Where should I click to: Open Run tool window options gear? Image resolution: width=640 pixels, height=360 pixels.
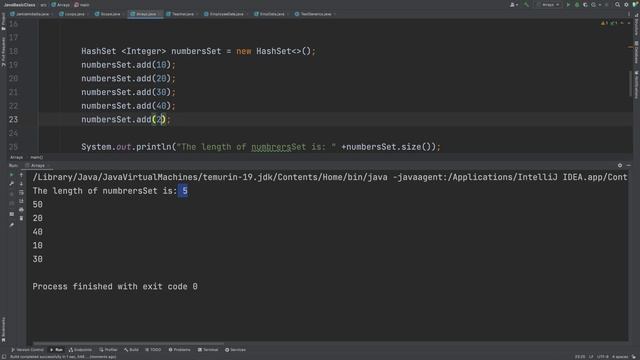point(620,165)
